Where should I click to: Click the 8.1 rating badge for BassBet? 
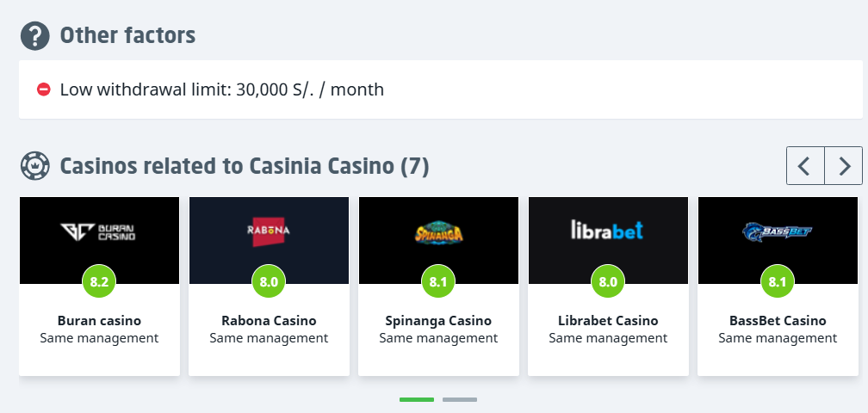(x=778, y=281)
